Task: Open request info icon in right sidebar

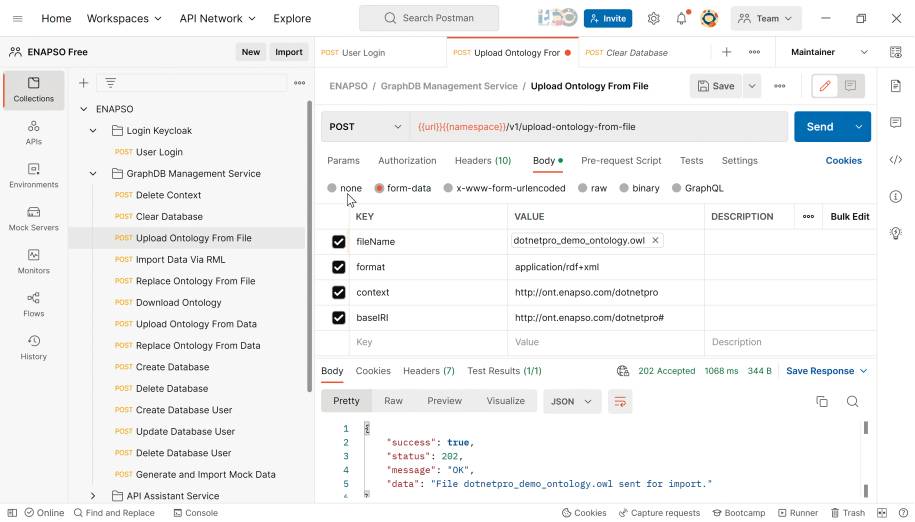Action: coord(896,197)
